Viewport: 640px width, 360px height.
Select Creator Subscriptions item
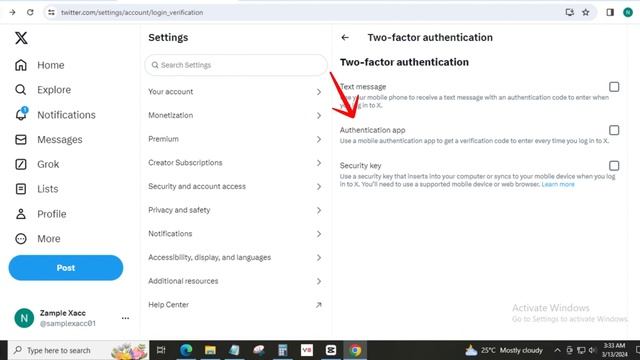coord(236,163)
